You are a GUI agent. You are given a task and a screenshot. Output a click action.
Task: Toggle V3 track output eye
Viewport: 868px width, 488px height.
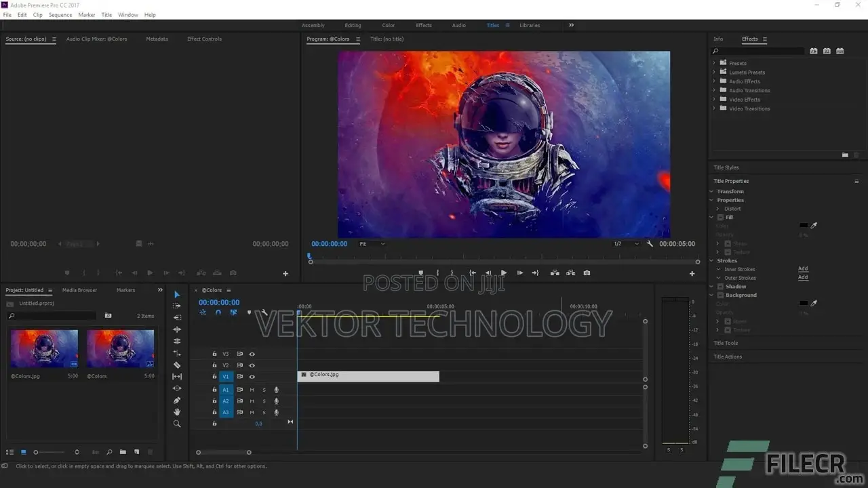pyautogui.click(x=252, y=354)
